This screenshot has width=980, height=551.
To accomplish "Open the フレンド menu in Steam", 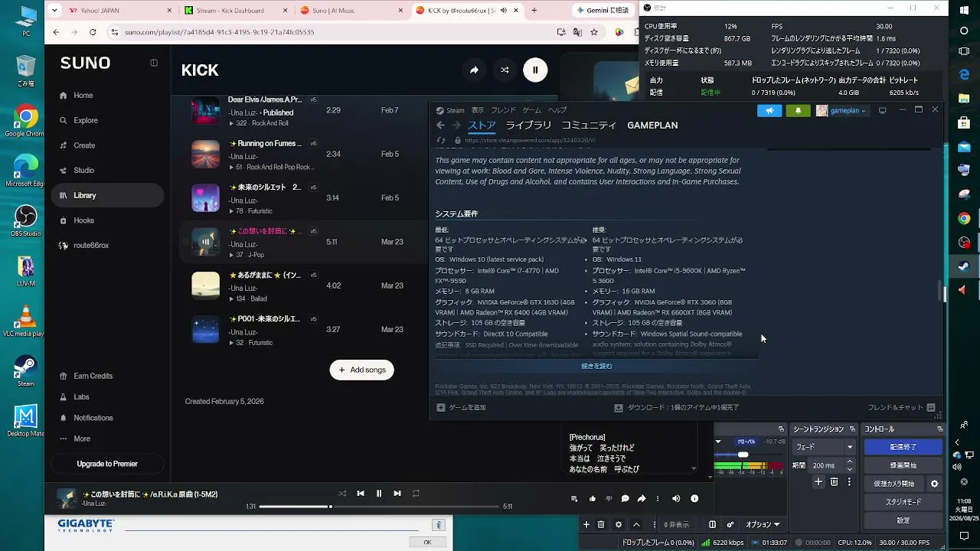I will tap(504, 110).
